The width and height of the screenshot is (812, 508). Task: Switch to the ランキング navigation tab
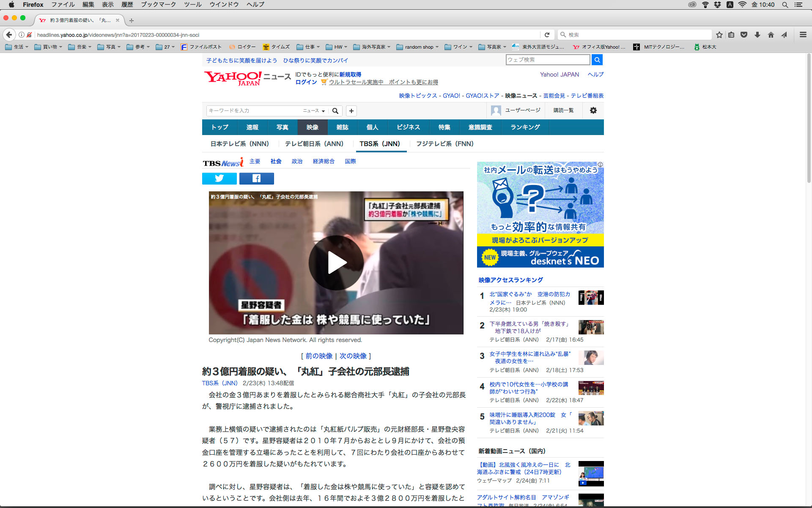(x=525, y=127)
